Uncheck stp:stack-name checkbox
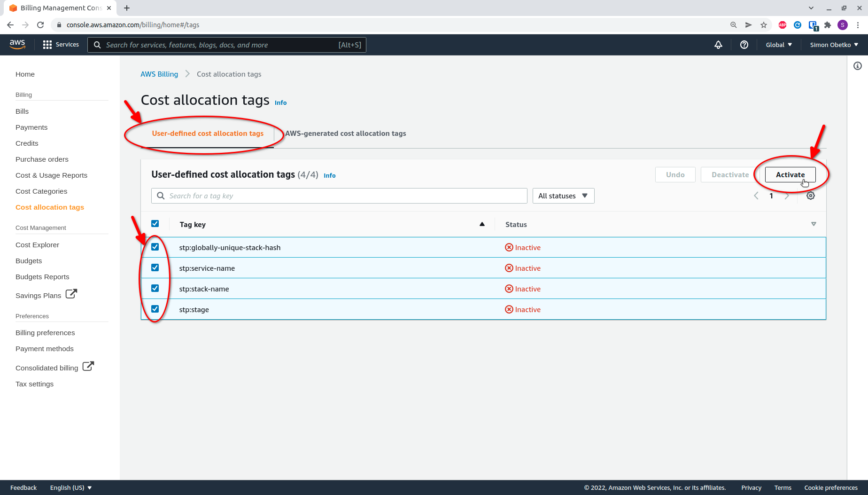Screen dimensions: 868x495 [x=155, y=288]
